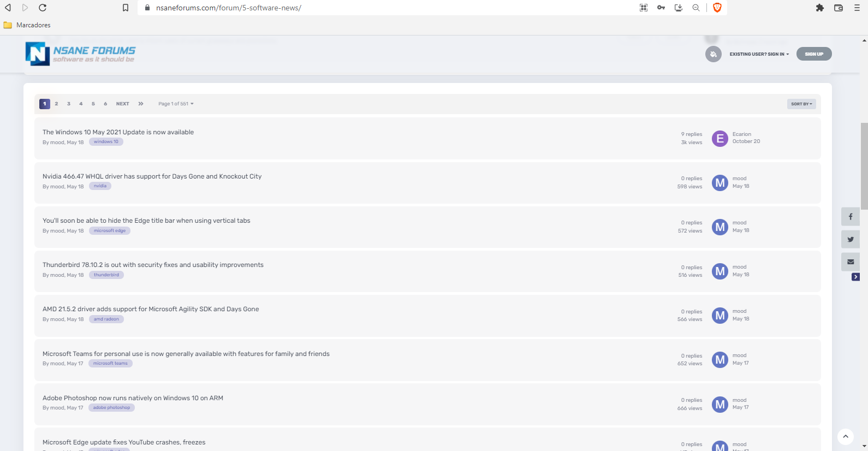Click the site padlock icon
Image resolution: width=868 pixels, height=451 pixels.
tap(147, 8)
